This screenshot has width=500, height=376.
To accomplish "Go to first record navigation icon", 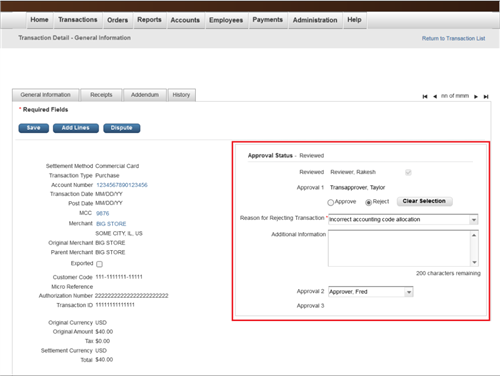I will tap(425, 97).
